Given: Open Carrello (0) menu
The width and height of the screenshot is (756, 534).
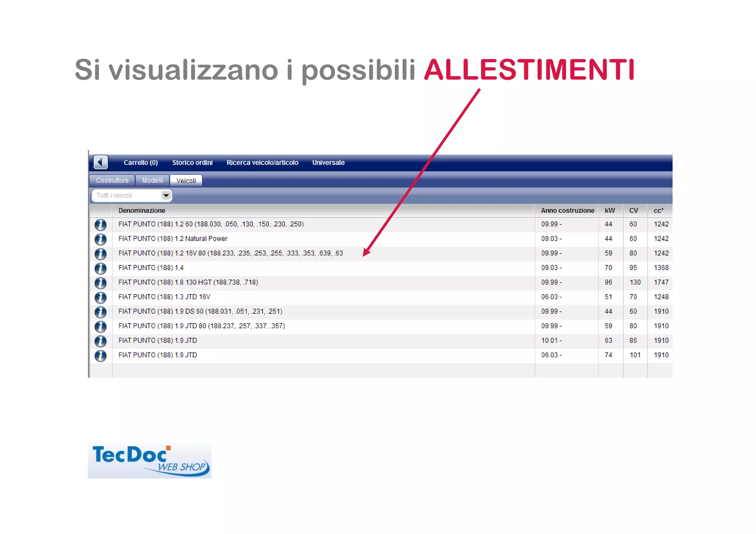Looking at the screenshot, I should tap(141, 163).
